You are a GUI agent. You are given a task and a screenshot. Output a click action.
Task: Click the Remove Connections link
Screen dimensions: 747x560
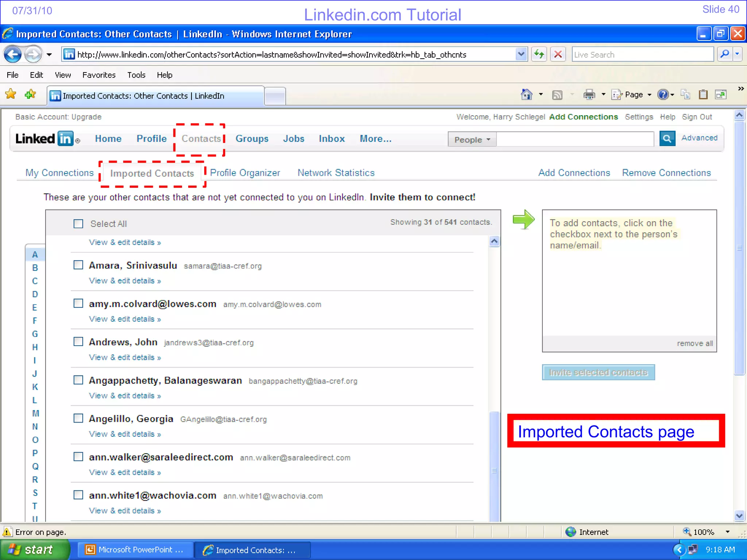[666, 173]
